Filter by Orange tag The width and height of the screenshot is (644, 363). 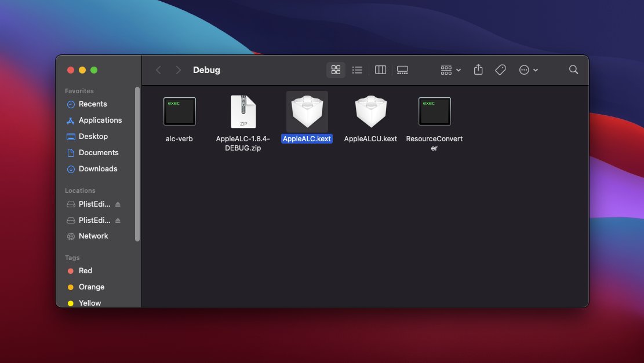tap(91, 287)
